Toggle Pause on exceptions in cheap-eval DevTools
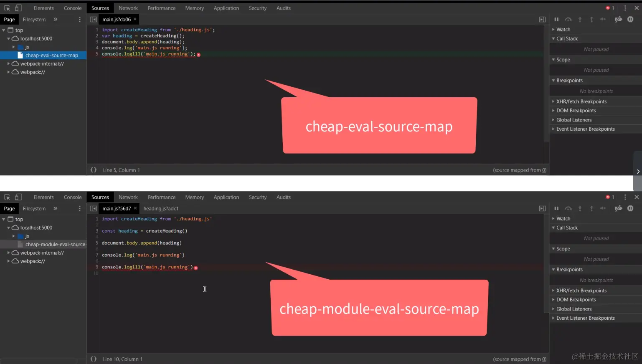The image size is (642, 364). coord(630,19)
